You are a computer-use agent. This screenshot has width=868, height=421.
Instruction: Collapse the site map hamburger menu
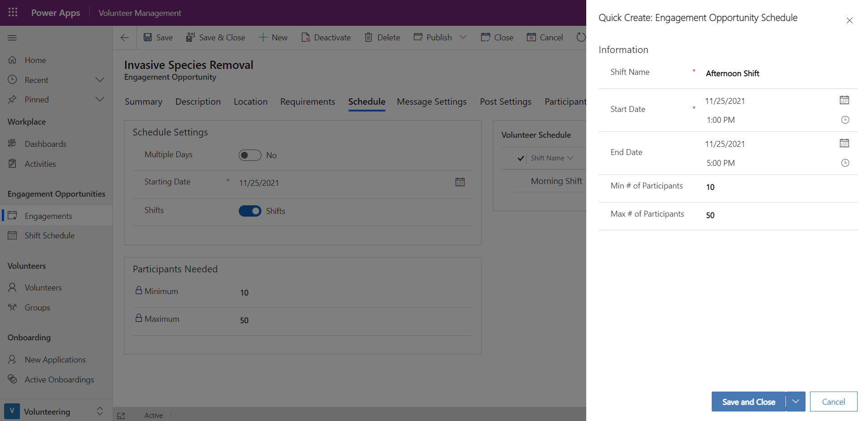(x=12, y=38)
